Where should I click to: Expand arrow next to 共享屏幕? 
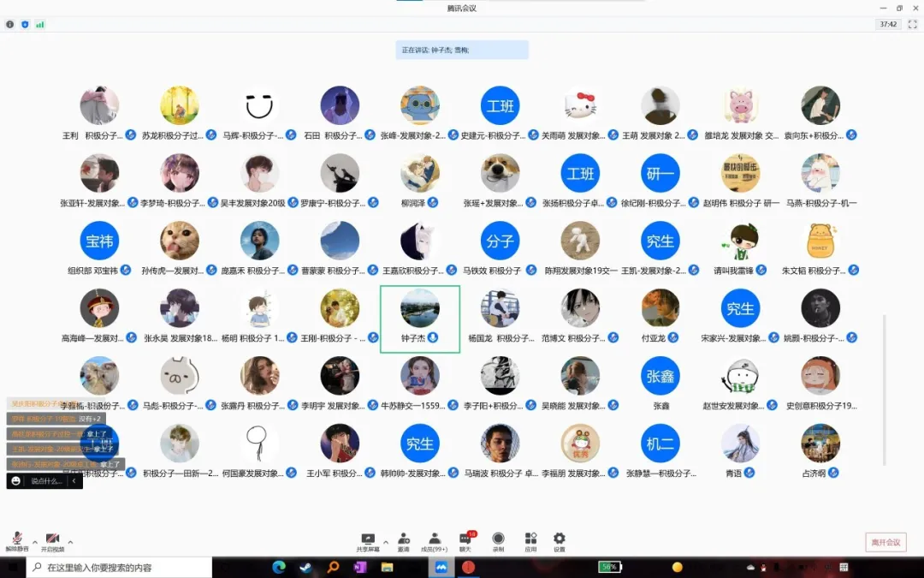tap(386, 542)
